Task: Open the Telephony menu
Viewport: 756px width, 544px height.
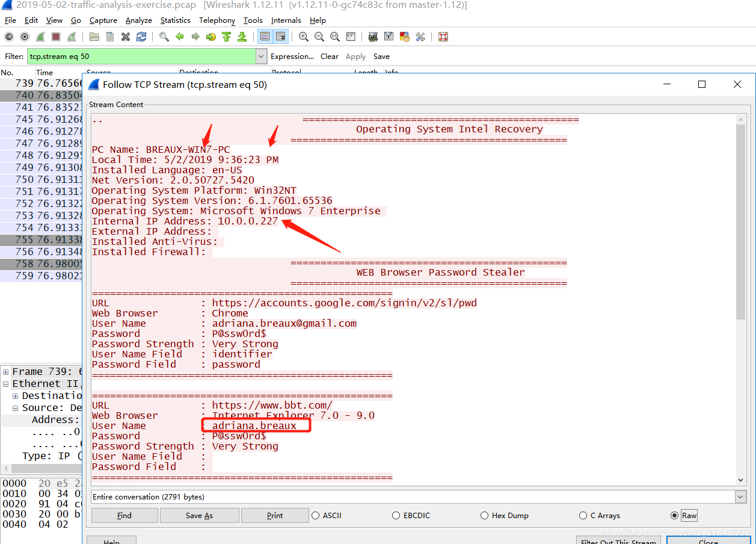Action: click(217, 20)
